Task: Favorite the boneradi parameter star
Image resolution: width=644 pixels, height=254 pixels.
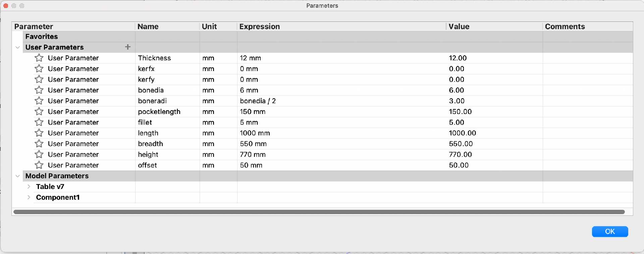Action: 39,101
